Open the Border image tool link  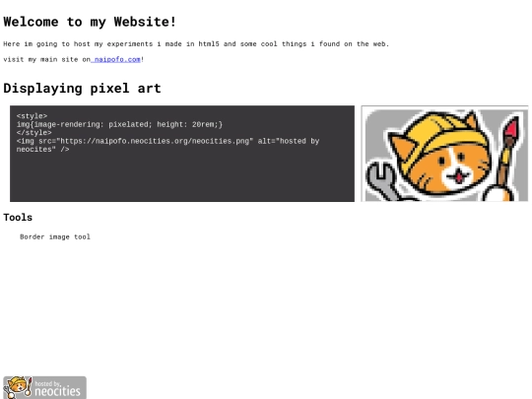55,236
